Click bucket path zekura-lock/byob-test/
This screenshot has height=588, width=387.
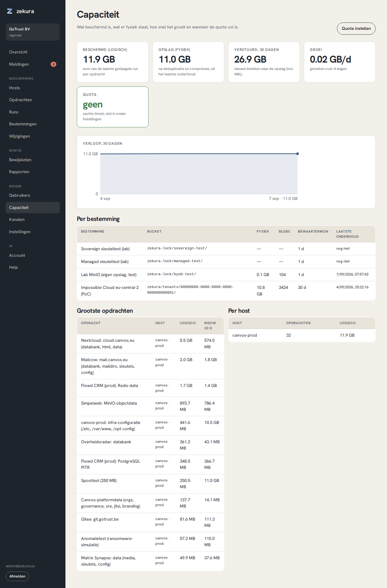(x=172, y=274)
